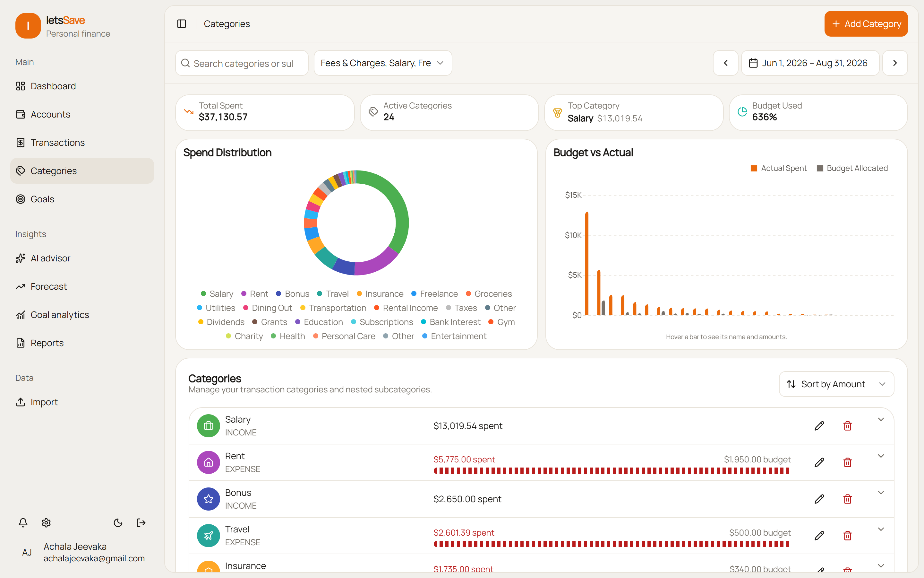The height and width of the screenshot is (578, 924).
Task: Open Import under Data
Action: coord(82,402)
